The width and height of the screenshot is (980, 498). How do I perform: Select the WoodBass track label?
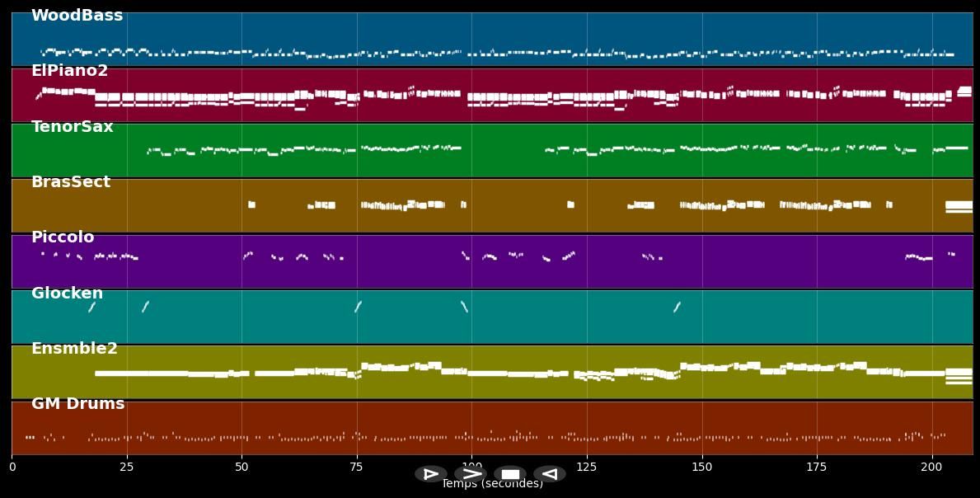tap(77, 16)
